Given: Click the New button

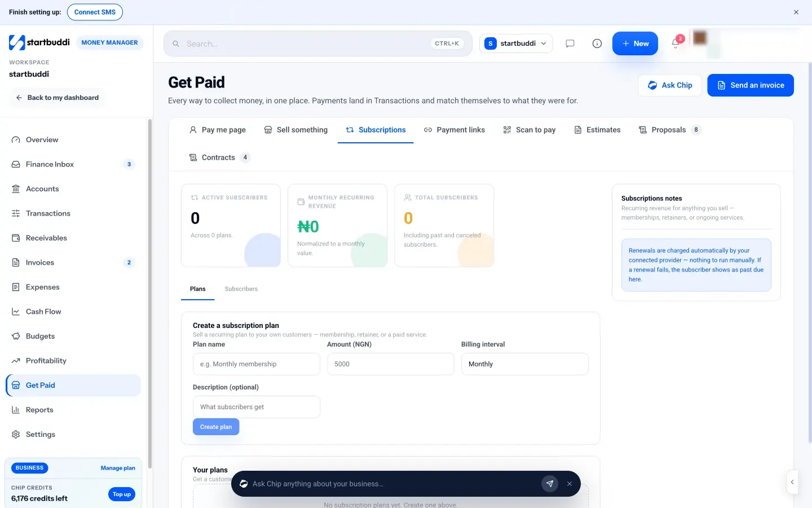Looking at the screenshot, I should click(635, 43).
